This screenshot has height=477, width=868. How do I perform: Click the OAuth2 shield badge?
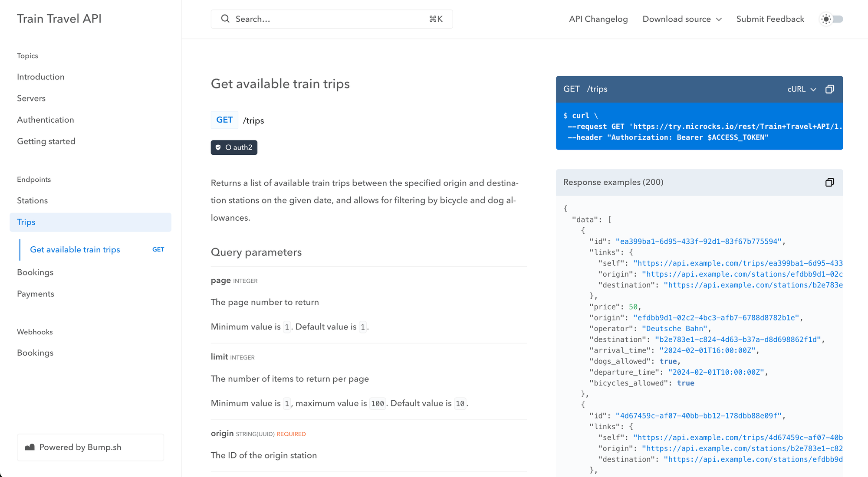(234, 147)
